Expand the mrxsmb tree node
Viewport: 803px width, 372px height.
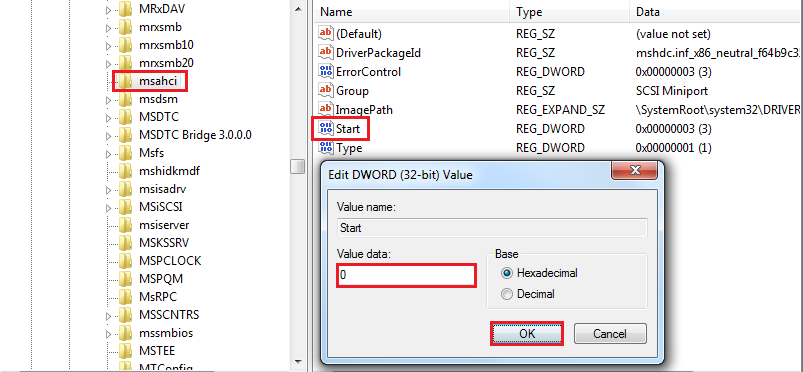(108, 28)
